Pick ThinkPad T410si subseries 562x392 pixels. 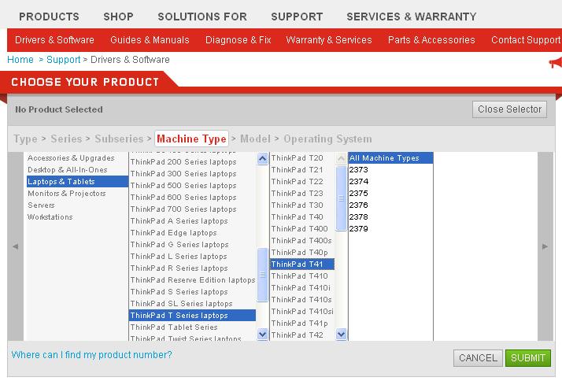tap(302, 312)
